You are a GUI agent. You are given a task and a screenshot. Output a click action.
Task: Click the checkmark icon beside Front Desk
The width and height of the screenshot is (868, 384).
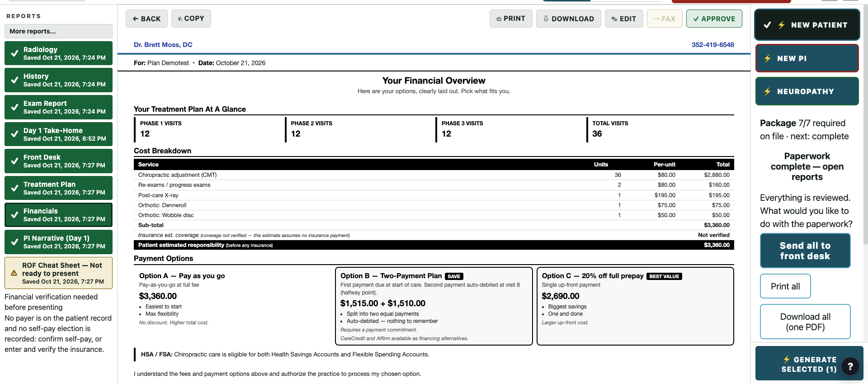tap(14, 161)
